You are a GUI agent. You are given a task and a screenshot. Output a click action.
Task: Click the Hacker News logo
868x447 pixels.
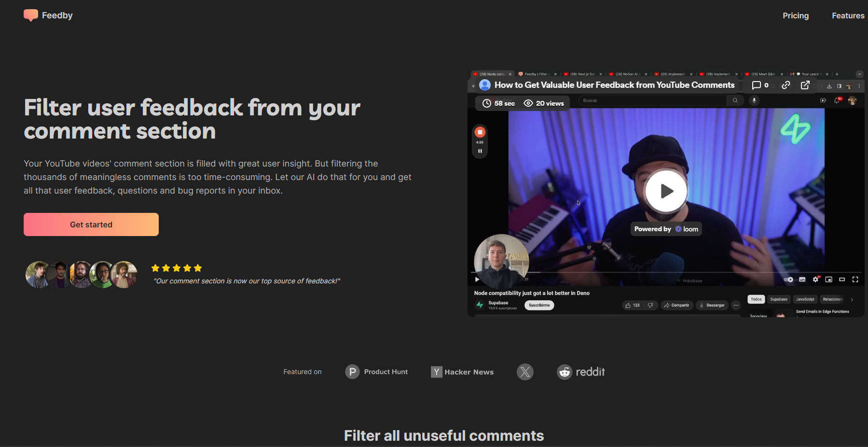pos(462,372)
